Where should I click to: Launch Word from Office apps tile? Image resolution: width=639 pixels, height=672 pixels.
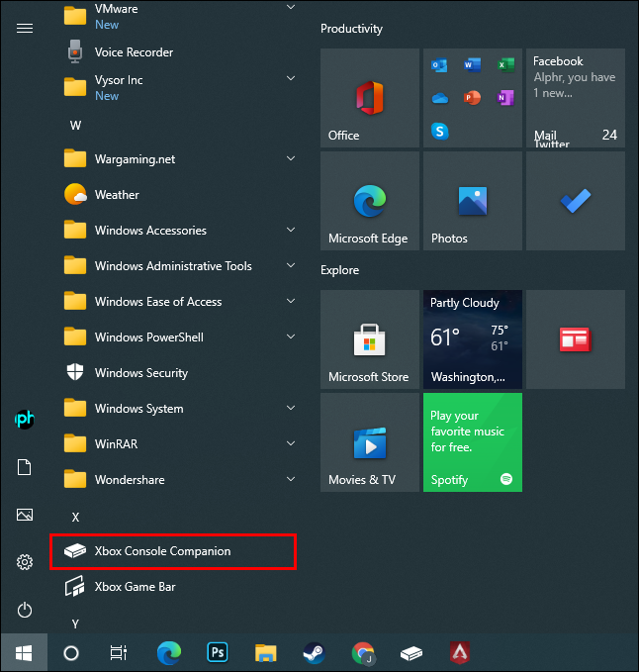click(x=473, y=65)
